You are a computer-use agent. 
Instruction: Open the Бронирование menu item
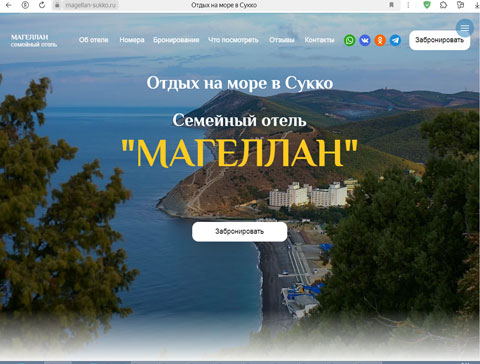(176, 40)
